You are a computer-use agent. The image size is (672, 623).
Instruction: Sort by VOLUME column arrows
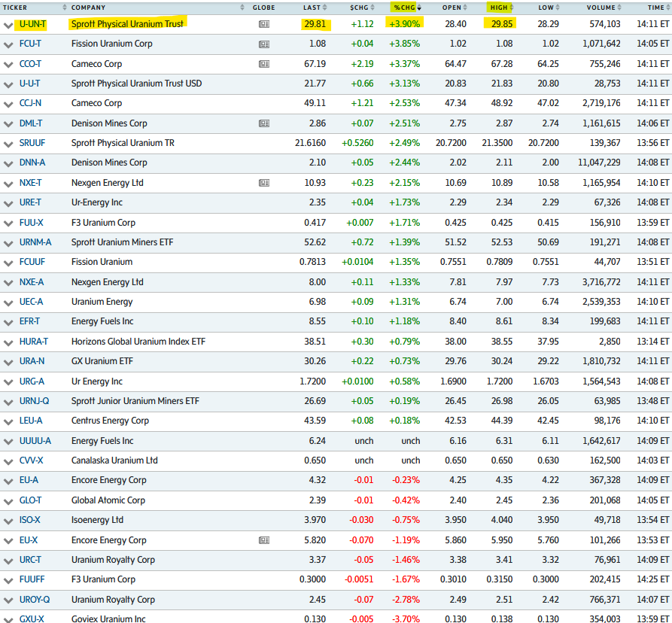click(x=619, y=8)
